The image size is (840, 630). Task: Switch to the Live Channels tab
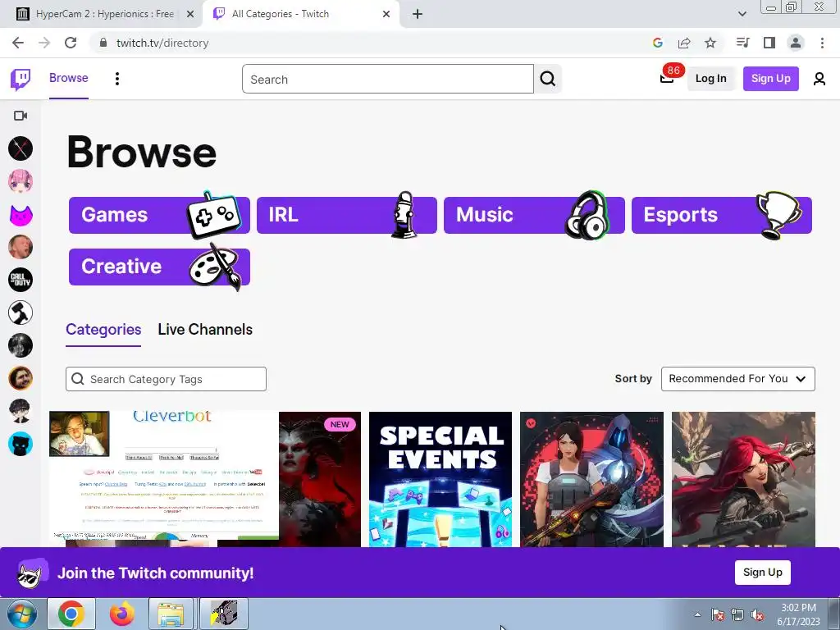(x=205, y=330)
